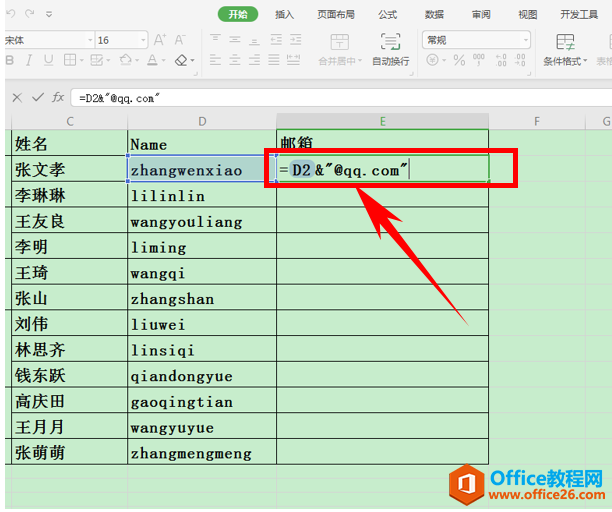Switch to the 审阅 tab
The height and width of the screenshot is (512, 612).
click(x=481, y=15)
